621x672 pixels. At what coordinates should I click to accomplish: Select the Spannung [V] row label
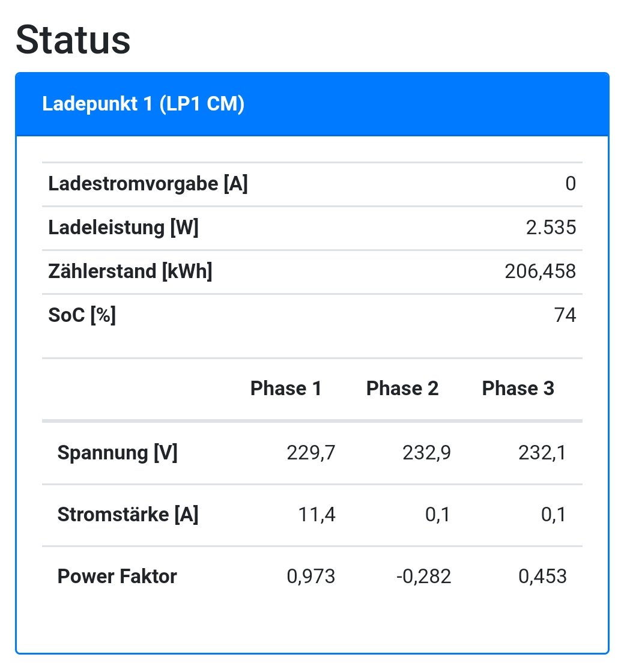[x=117, y=453]
